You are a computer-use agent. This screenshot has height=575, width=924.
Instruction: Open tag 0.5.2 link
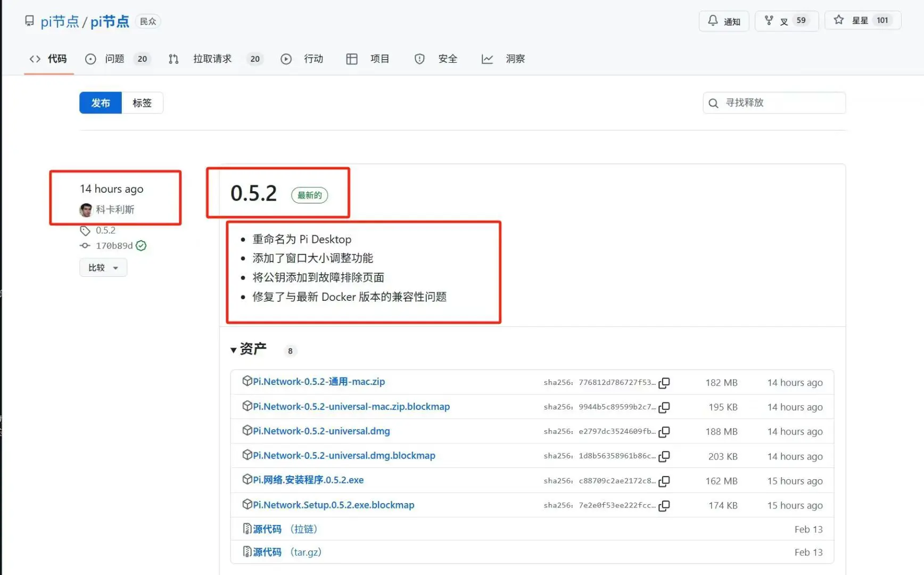tap(105, 231)
